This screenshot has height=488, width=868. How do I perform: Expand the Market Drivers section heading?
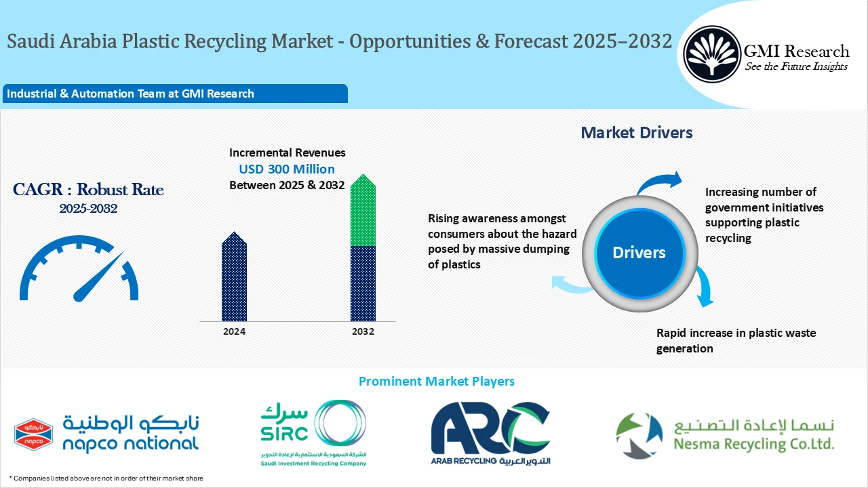coord(636,133)
